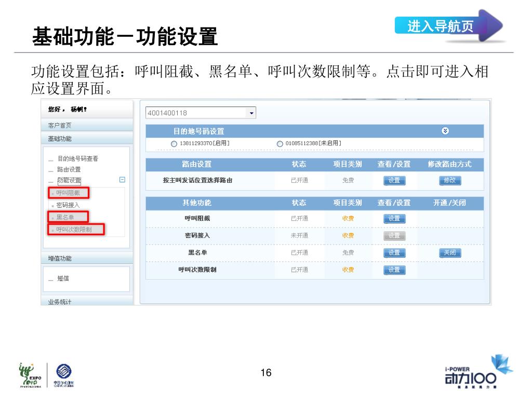Click 收费 label in 呼叫次数限制 row
This screenshot has height=399, width=532.
click(348, 270)
